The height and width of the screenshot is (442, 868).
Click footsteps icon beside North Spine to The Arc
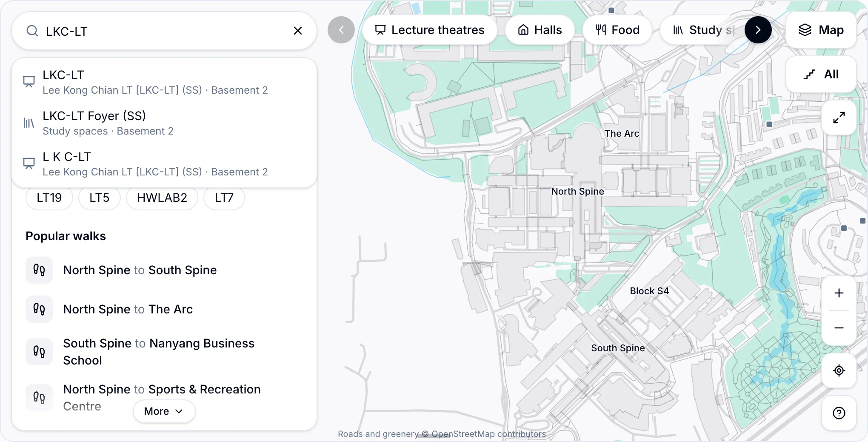point(39,309)
